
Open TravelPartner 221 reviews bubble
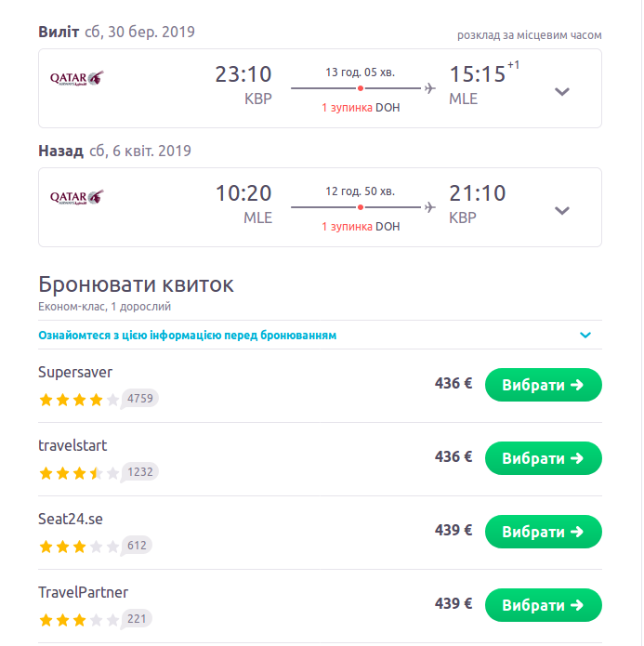pos(138,619)
